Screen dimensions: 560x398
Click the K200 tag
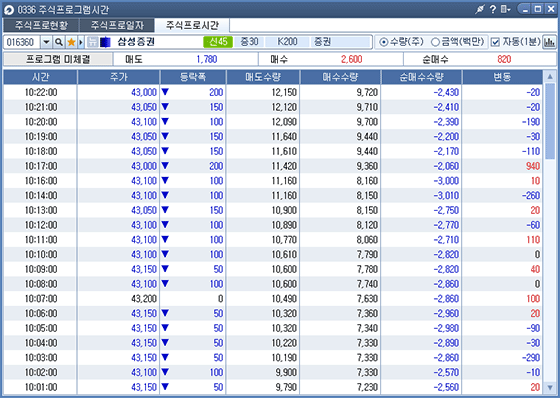[x=287, y=42]
